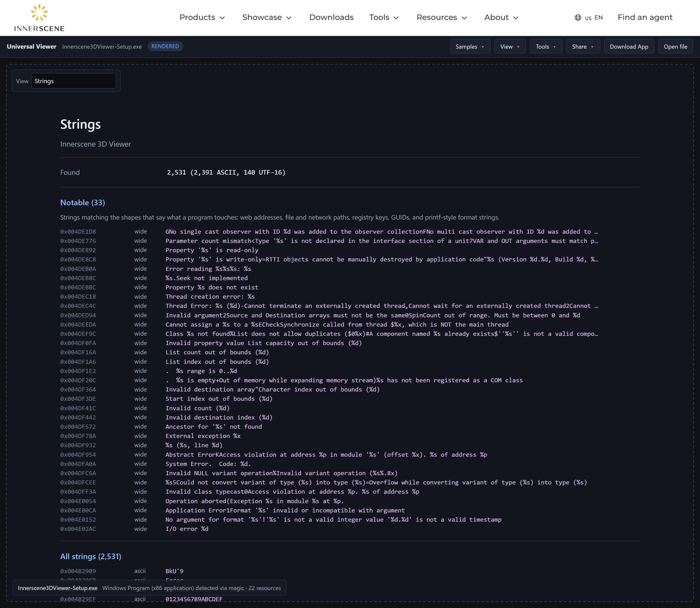The width and height of the screenshot is (700, 608).
Task: Click Innerscene3DViewer-Setup.exe filename in toolbar
Action: [x=102, y=46]
